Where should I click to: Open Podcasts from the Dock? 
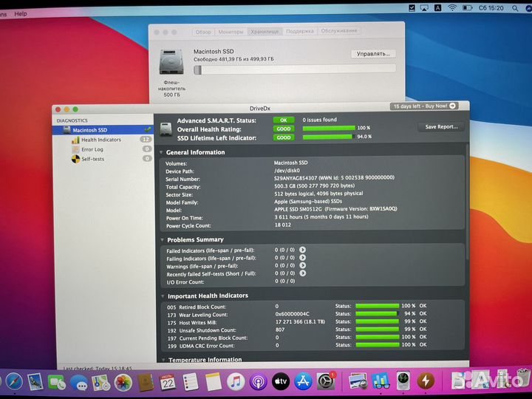point(258,382)
